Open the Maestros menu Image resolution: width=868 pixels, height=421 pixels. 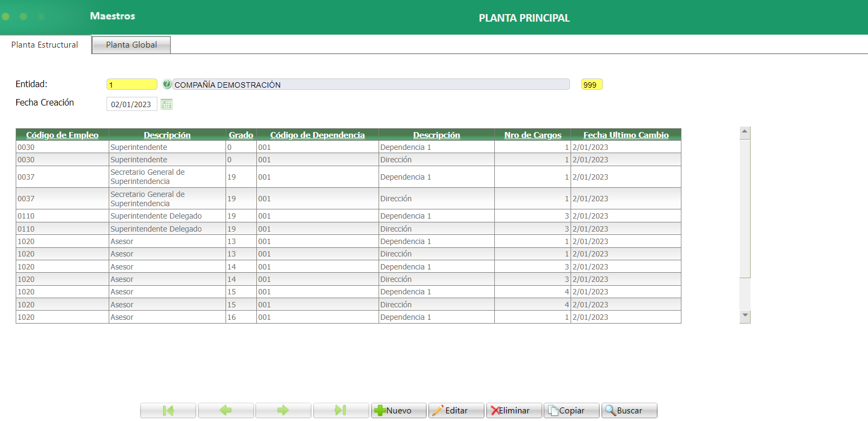112,16
